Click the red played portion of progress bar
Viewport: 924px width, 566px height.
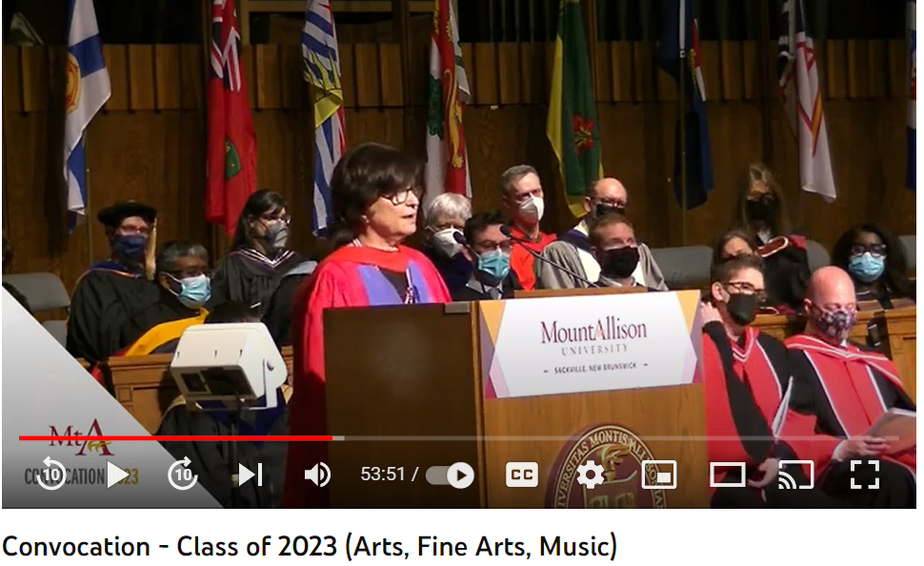[175, 438]
